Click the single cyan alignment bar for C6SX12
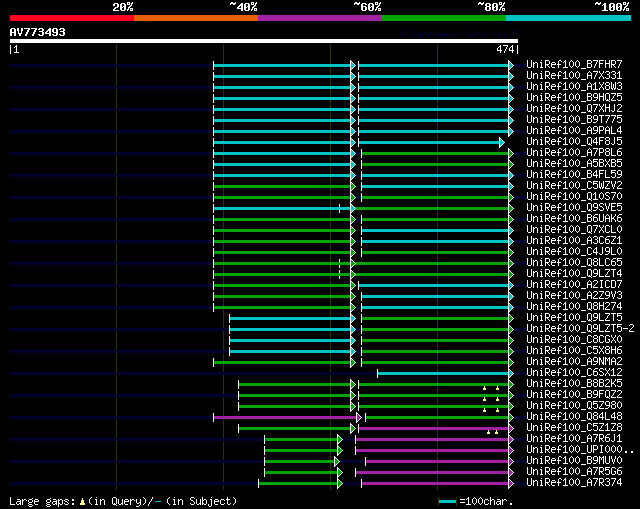The height and width of the screenshot is (509, 640). pyautogui.click(x=445, y=373)
